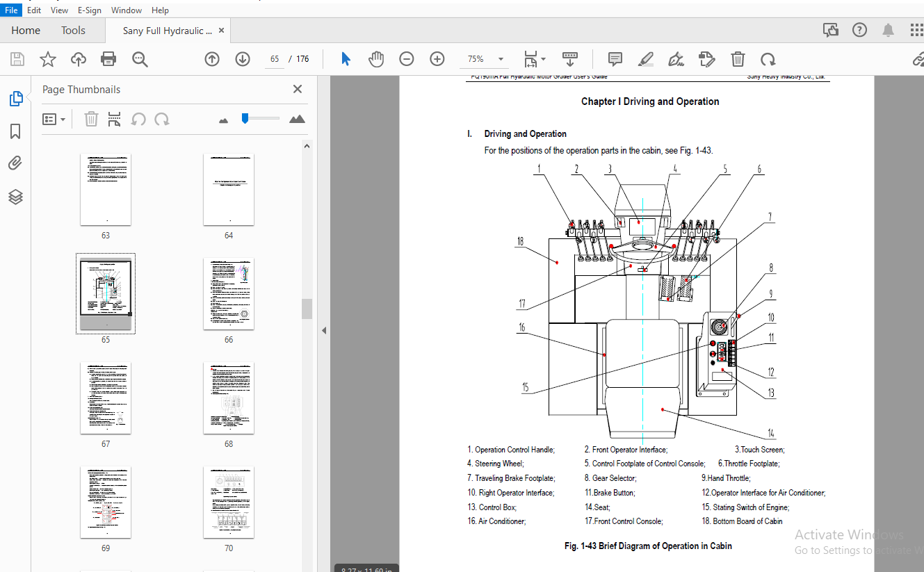The image size is (924, 572).
Task: Zoom in with the plus icon
Action: (x=437, y=59)
